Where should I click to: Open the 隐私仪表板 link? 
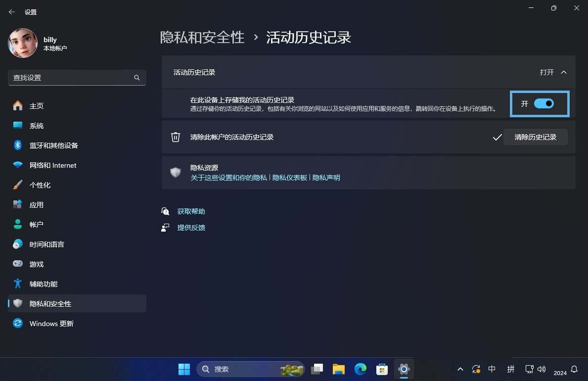point(288,178)
